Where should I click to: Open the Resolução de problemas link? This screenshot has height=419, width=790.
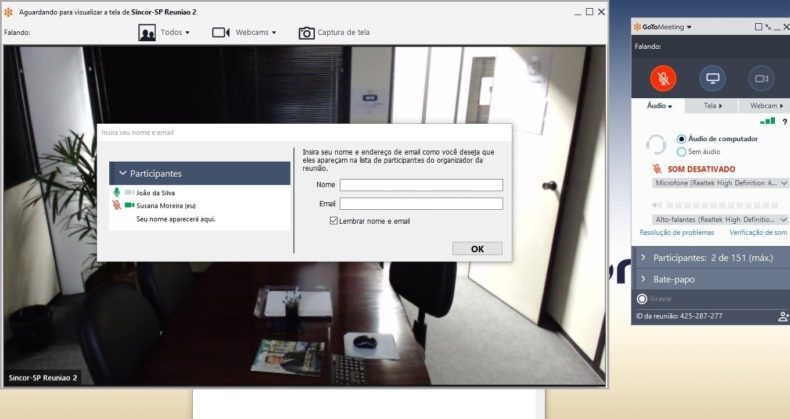click(675, 232)
